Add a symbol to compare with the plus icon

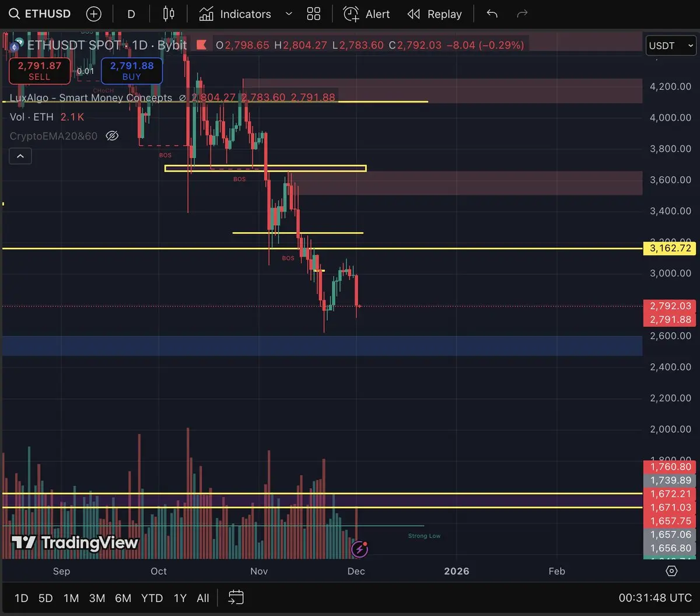(x=93, y=14)
